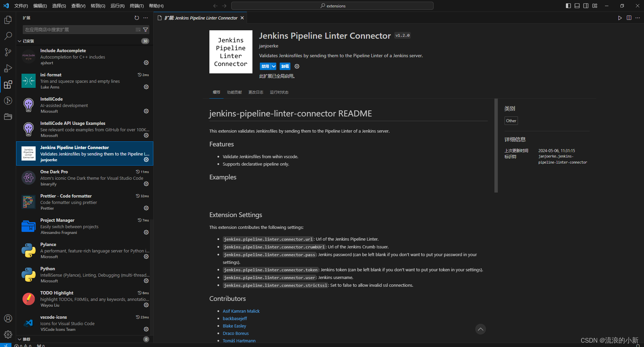
Task: Refresh the extensions list
Action: coord(137,18)
